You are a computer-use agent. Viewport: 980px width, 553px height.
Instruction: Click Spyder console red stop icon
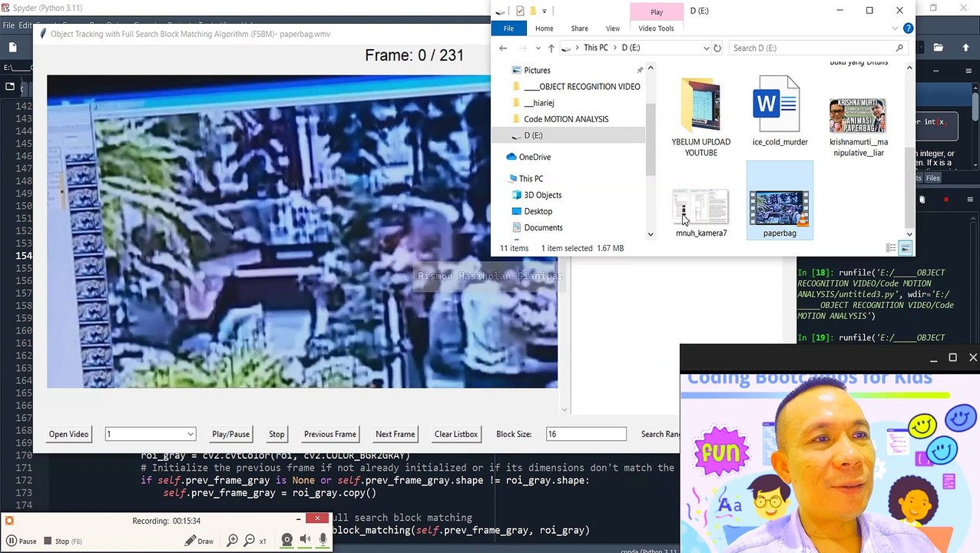[x=945, y=200]
